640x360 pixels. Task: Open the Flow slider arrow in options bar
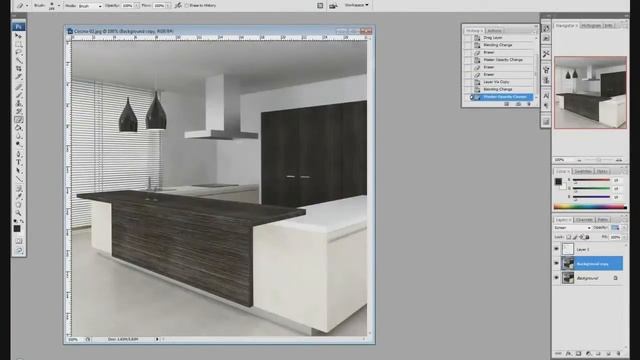[x=168, y=6]
